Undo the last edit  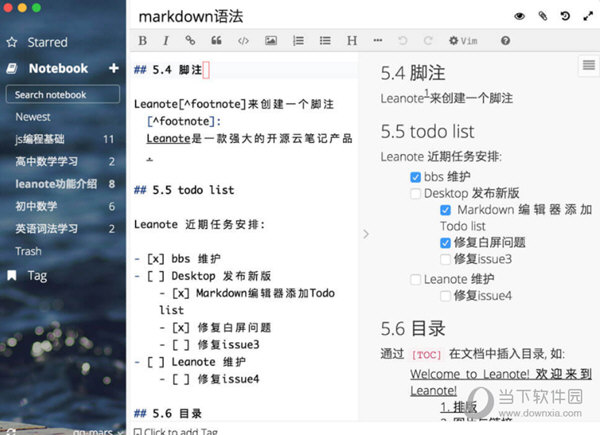(403, 40)
